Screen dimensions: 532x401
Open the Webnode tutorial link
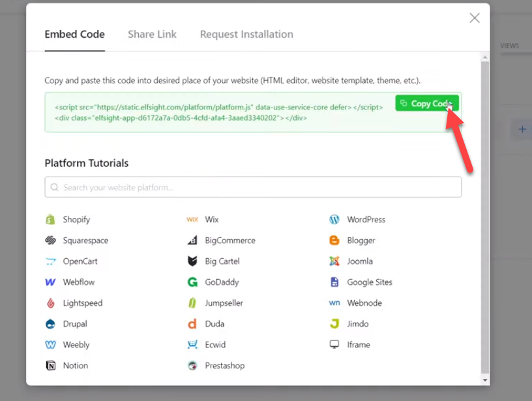[364, 303]
